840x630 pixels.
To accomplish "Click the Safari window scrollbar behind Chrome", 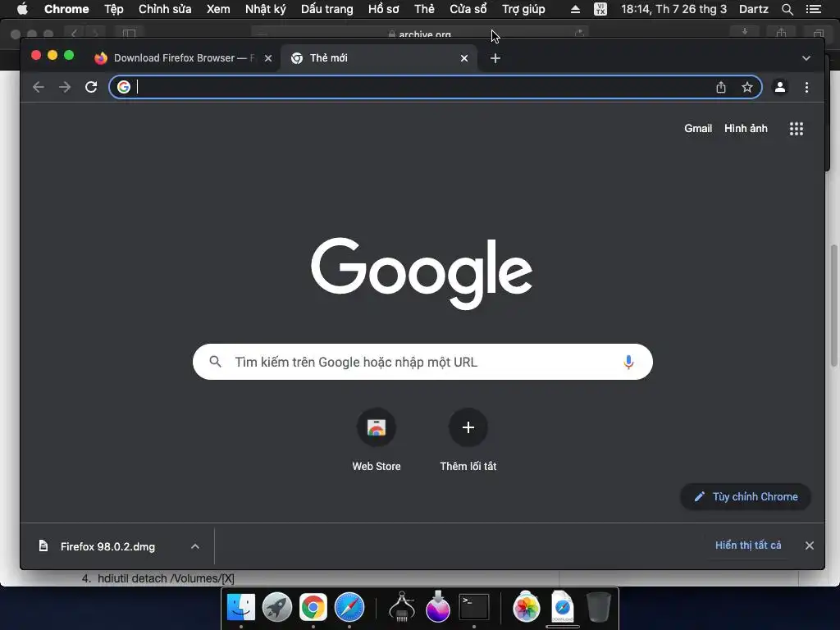I will point(834,305).
